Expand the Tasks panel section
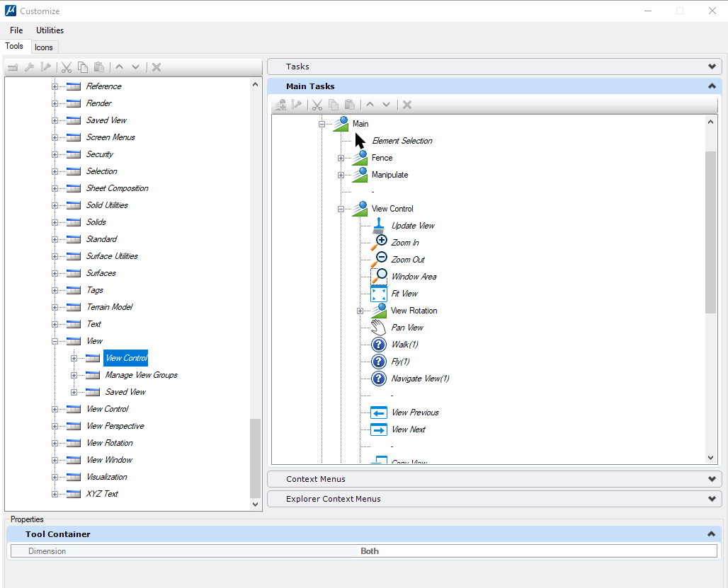728x588 pixels. [712, 67]
